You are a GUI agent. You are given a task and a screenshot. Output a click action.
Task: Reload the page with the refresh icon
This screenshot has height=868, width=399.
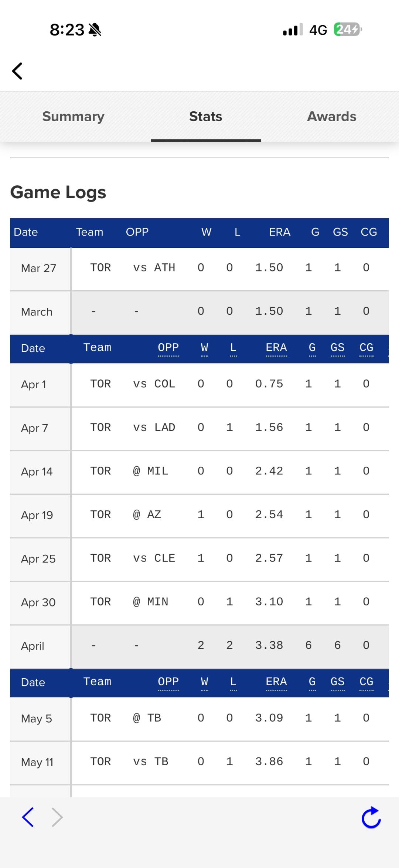coord(371,817)
